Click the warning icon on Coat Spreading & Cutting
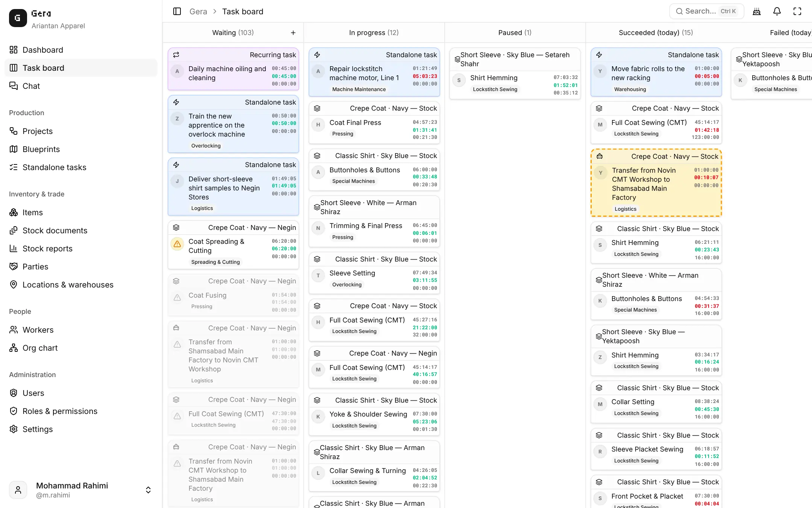 [177, 244]
